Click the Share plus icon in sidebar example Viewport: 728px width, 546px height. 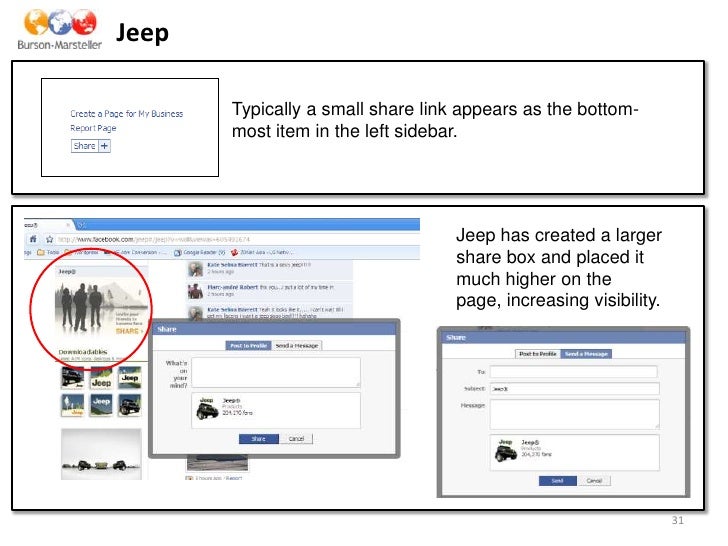[104, 146]
